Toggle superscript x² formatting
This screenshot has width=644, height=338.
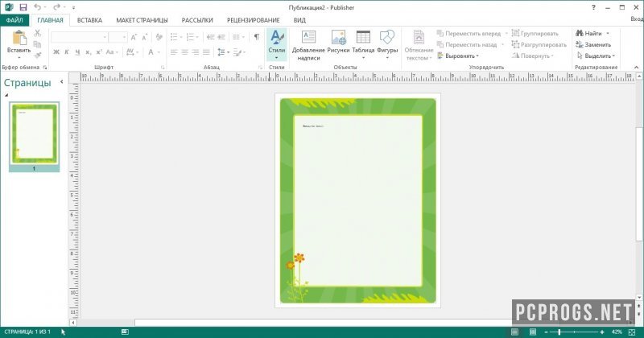point(98,52)
